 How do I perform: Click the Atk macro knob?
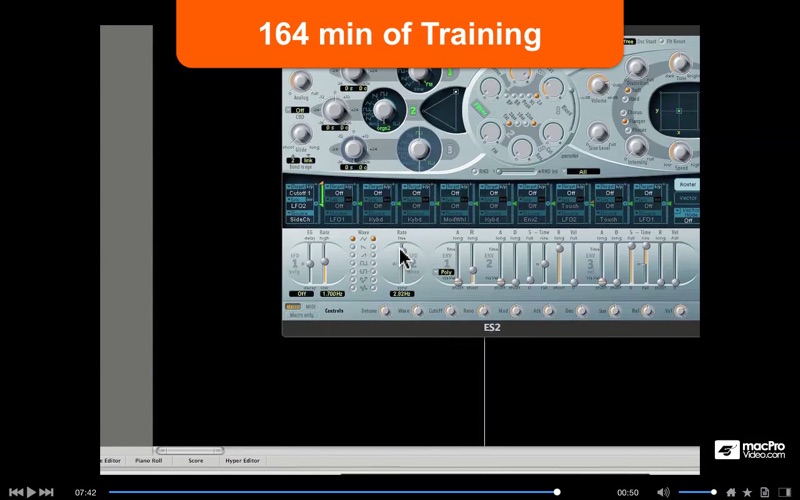point(548,311)
